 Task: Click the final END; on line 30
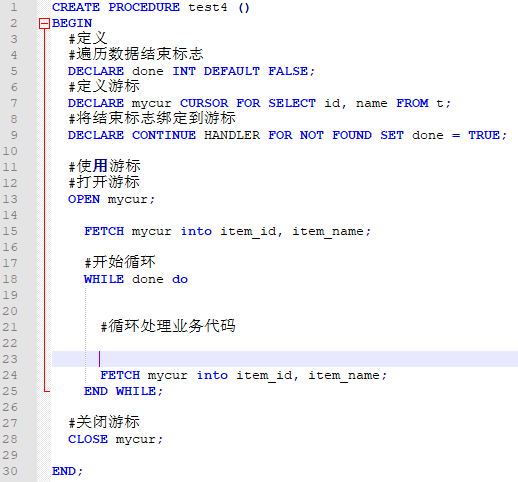click(67, 471)
